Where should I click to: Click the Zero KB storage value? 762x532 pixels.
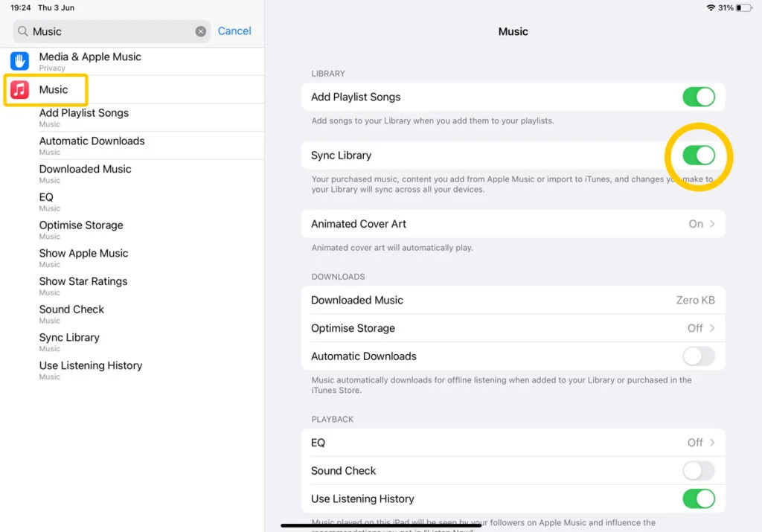point(696,301)
